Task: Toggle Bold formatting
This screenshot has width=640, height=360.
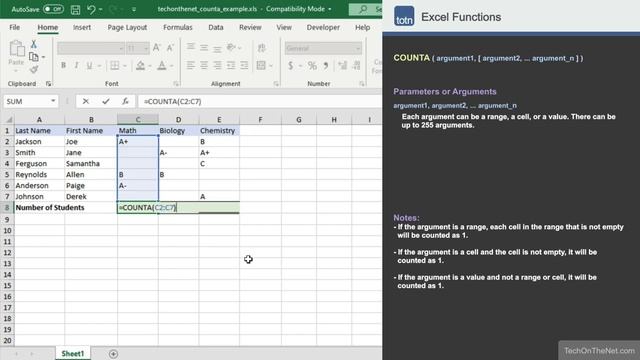Action: 63,65
